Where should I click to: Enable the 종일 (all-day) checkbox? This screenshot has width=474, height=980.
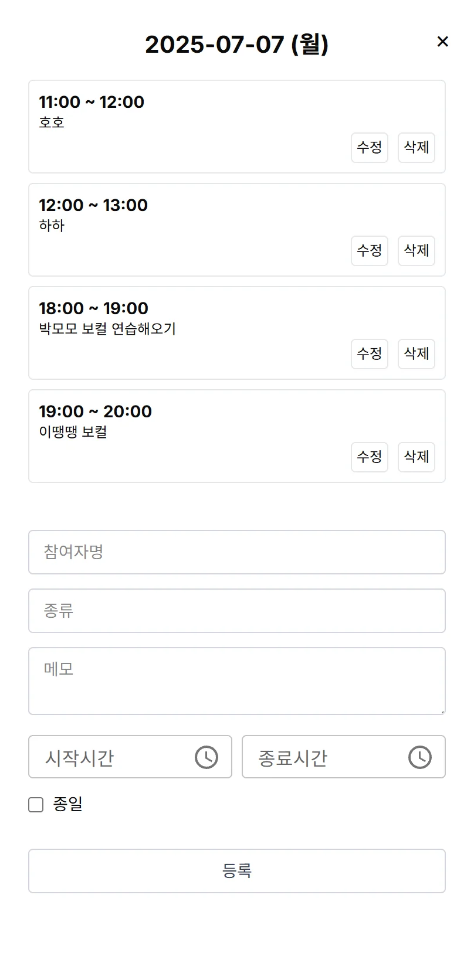35,804
